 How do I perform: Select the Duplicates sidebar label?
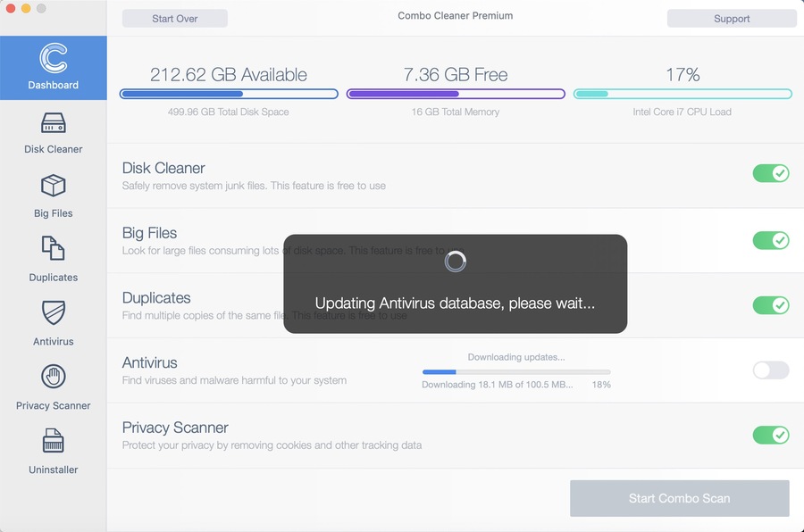[x=54, y=278]
